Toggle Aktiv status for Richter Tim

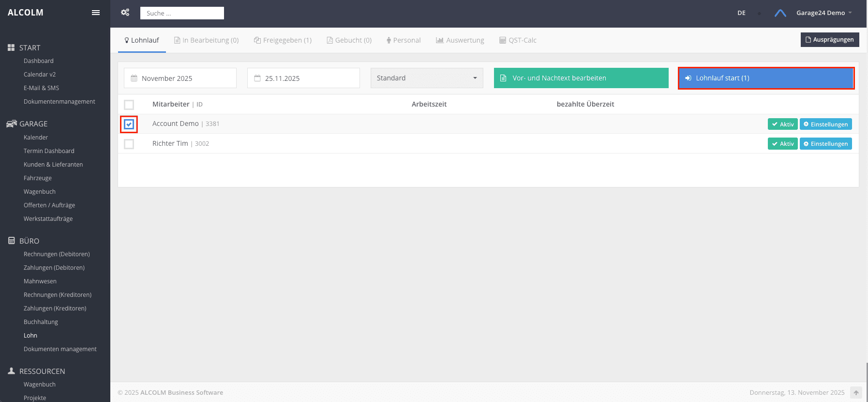tap(782, 144)
